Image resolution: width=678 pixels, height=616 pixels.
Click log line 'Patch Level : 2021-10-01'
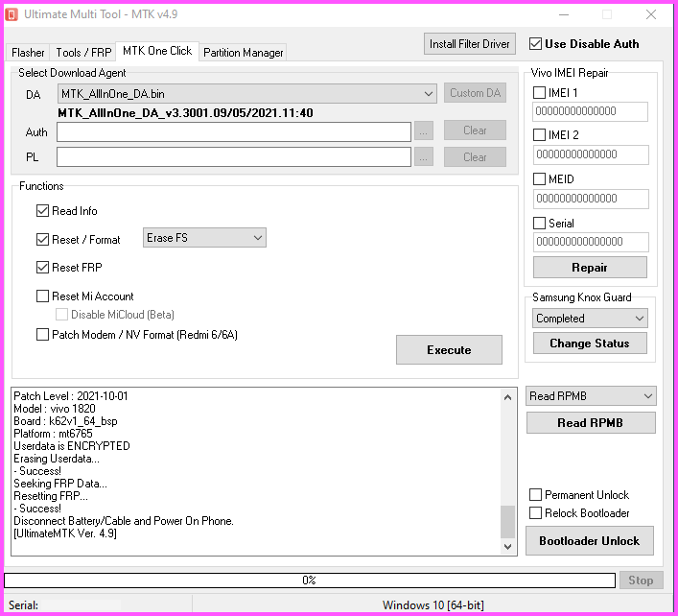(71, 396)
